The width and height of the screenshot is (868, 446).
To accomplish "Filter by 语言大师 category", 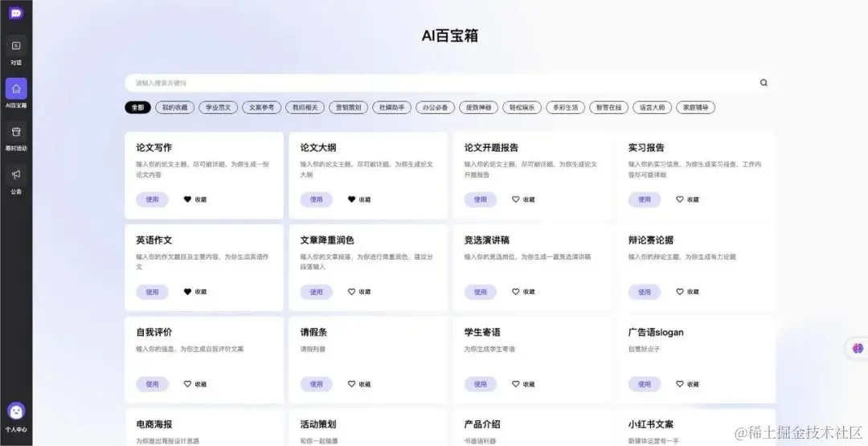I will coord(652,108).
